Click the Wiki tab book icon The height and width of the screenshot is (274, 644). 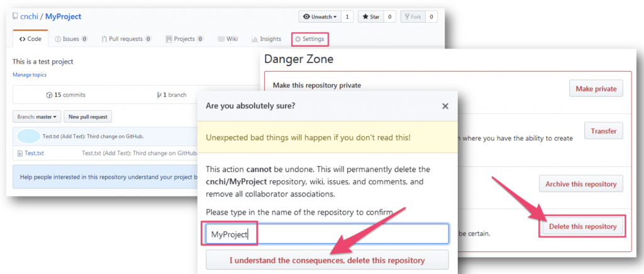(221, 39)
